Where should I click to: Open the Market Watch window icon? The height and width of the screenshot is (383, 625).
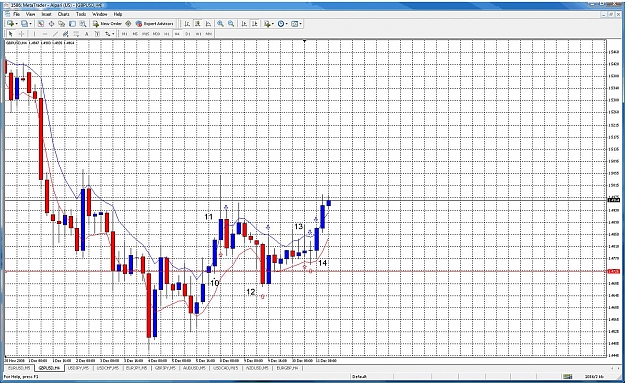pyautogui.click(x=41, y=24)
